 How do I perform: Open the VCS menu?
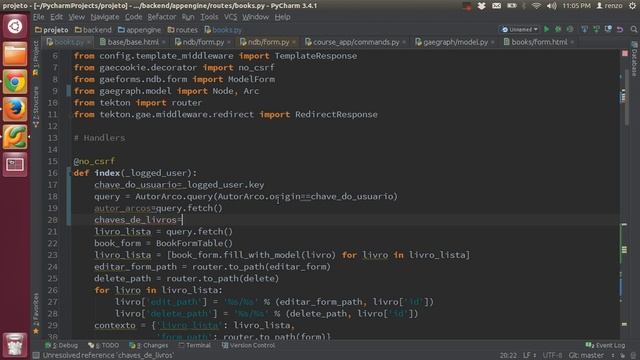[x=230, y=17]
